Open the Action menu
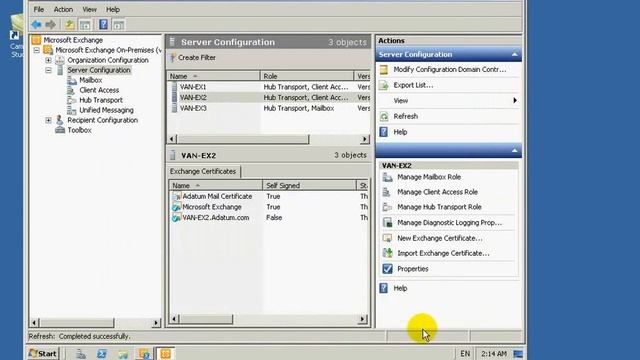640x360 pixels. [63, 9]
